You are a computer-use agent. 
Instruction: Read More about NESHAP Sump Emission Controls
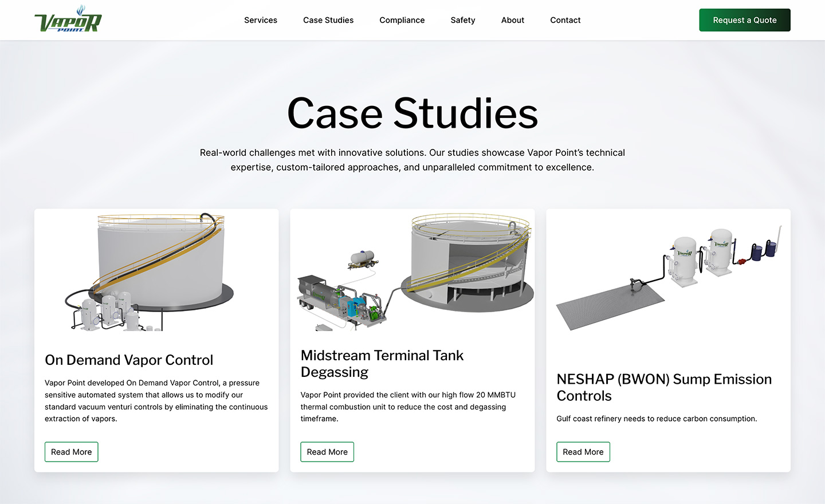(x=583, y=452)
